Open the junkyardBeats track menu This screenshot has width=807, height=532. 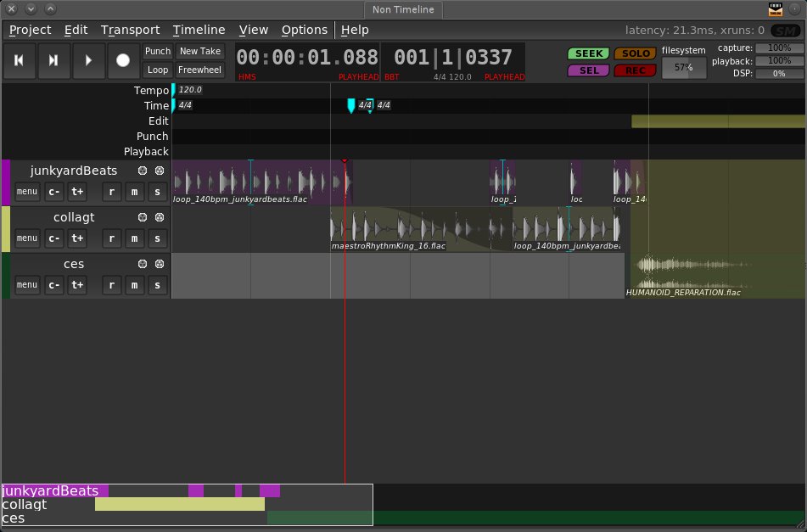coord(27,192)
